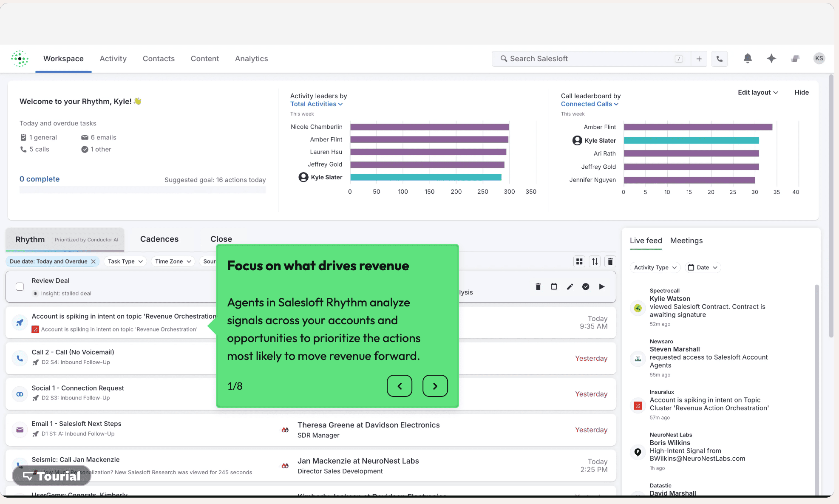Reschedule Review Deal with calendar icon
Image resolution: width=839 pixels, height=504 pixels.
click(554, 286)
